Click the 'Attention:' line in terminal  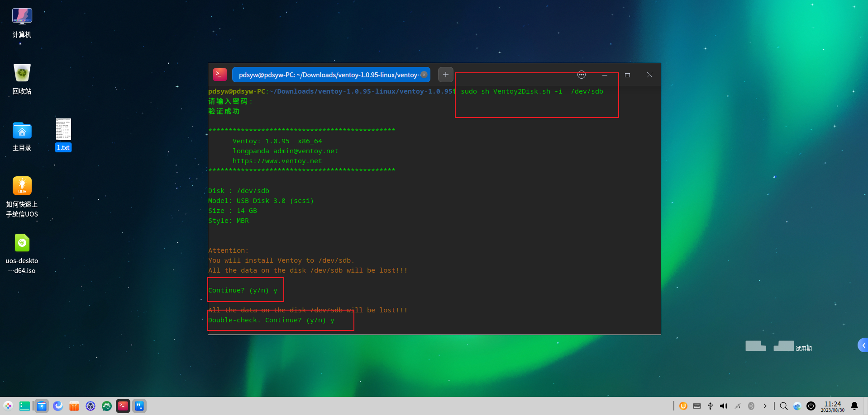[x=228, y=250]
